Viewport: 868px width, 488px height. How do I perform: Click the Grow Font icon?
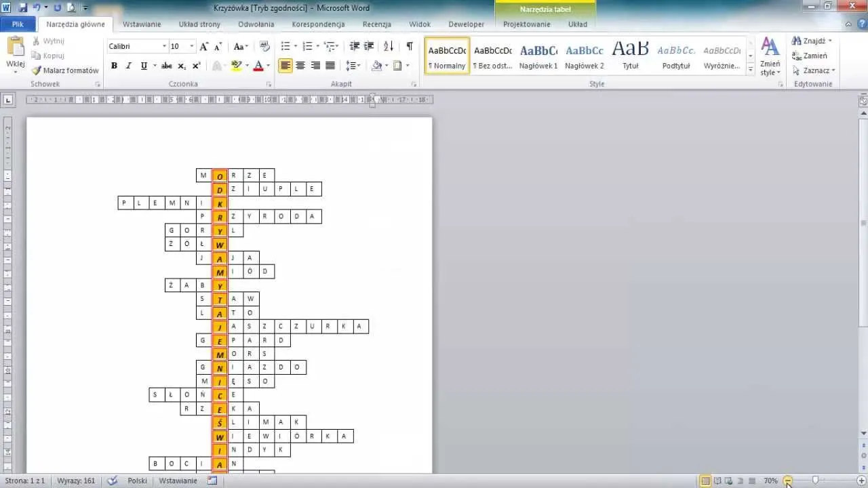[x=203, y=46]
